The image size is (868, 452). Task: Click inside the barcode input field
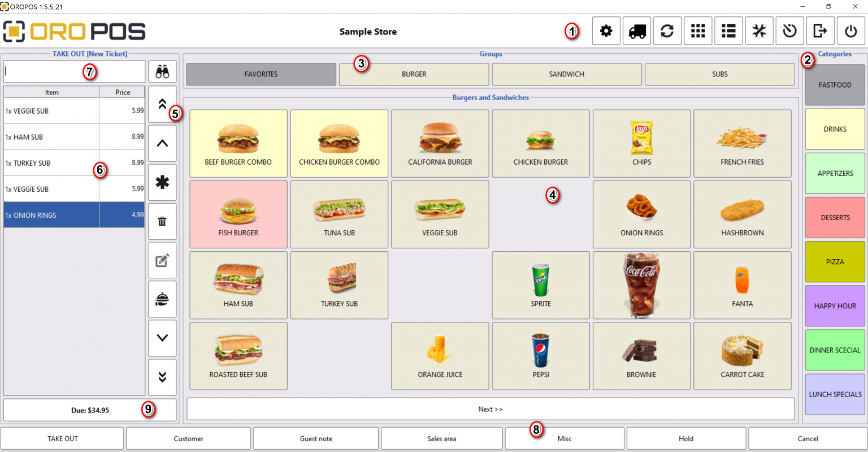[73, 71]
